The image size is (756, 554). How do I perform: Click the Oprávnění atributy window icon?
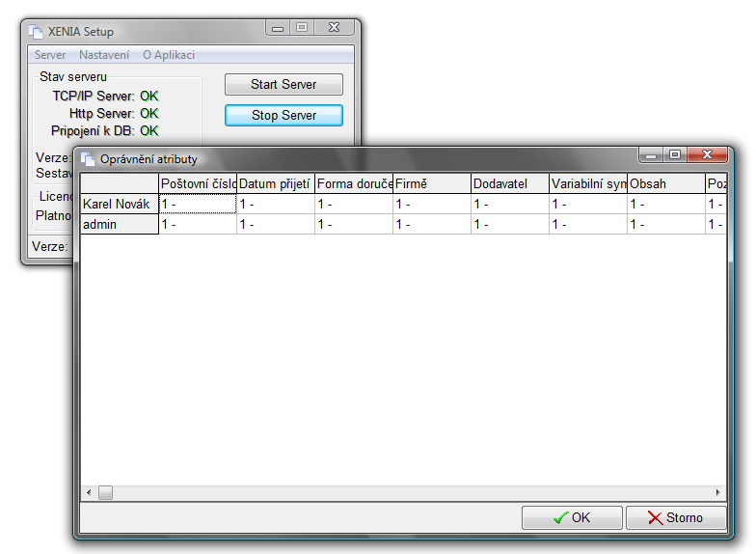click(88, 158)
